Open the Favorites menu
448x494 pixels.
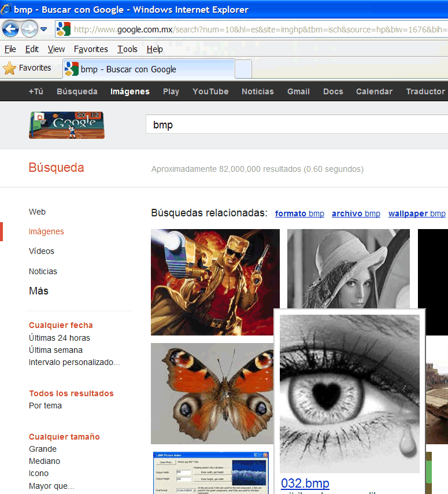pos(91,49)
